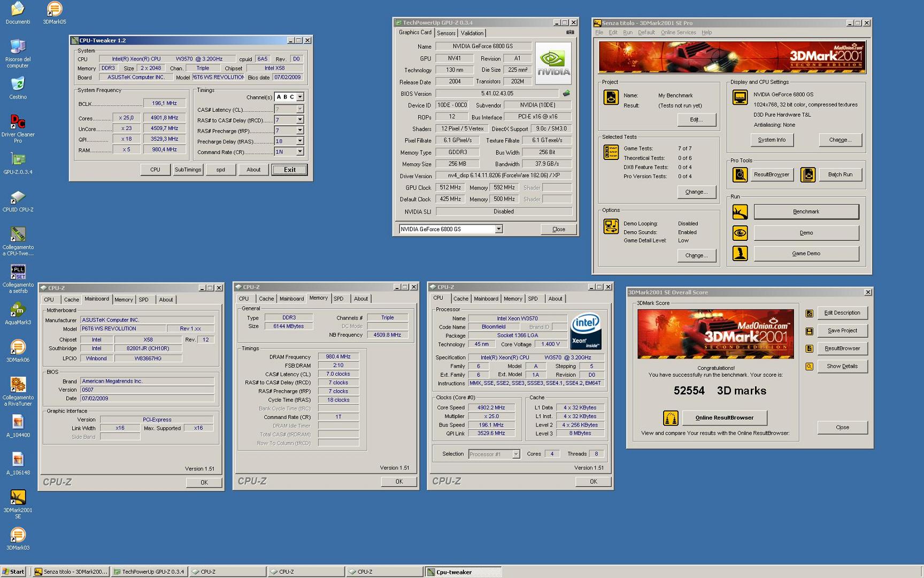
Task: Open Collegamento a setfsb shortcut
Action: pos(18,278)
